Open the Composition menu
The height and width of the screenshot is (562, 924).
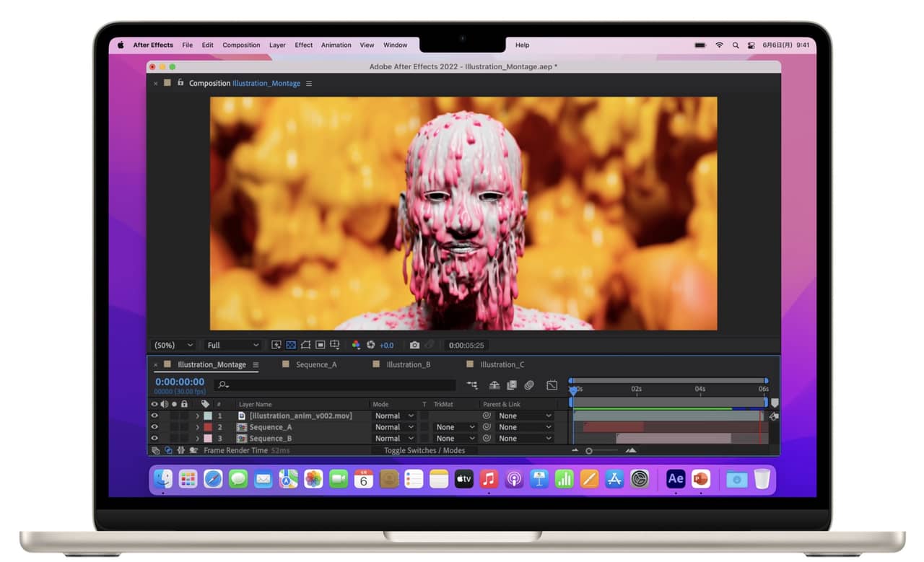(x=241, y=45)
